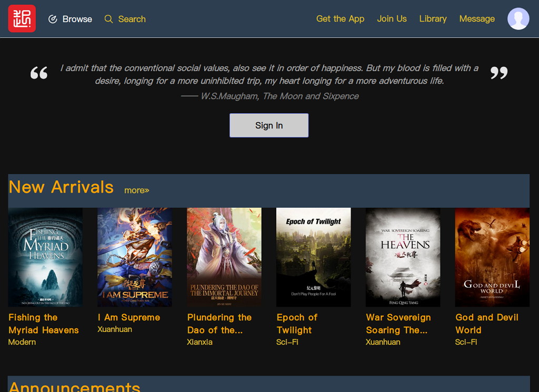Open your Library

click(x=433, y=18)
